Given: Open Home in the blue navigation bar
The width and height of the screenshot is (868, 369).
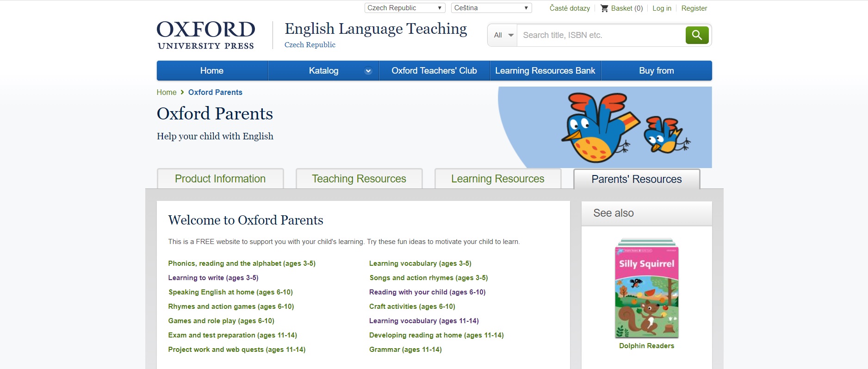Looking at the screenshot, I should 212,71.
